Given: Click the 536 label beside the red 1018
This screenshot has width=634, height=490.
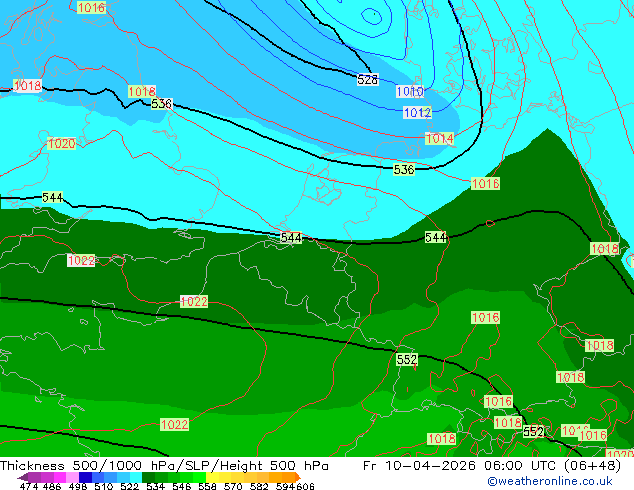Looking at the screenshot, I should pyautogui.click(x=162, y=104).
